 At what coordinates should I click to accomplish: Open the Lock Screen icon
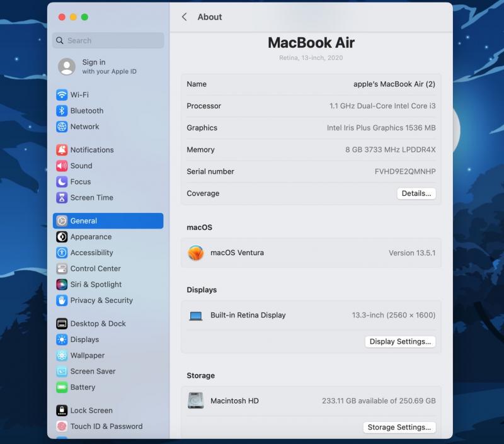coord(62,410)
